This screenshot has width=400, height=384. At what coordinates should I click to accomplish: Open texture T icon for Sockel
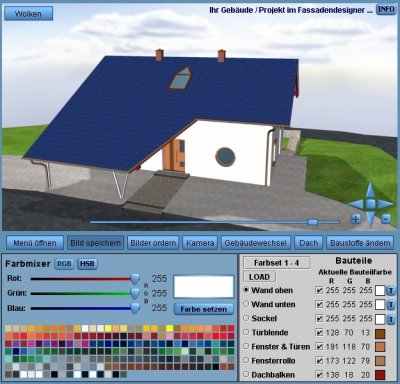pos(391,319)
